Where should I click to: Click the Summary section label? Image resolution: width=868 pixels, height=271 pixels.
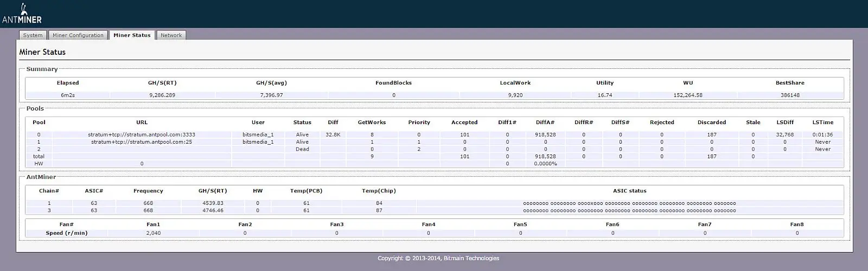(x=42, y=69)
